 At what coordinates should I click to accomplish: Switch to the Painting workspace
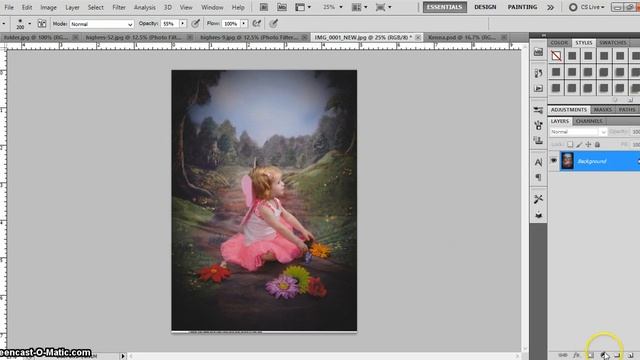pyautogui.click(x=522, y=7)
